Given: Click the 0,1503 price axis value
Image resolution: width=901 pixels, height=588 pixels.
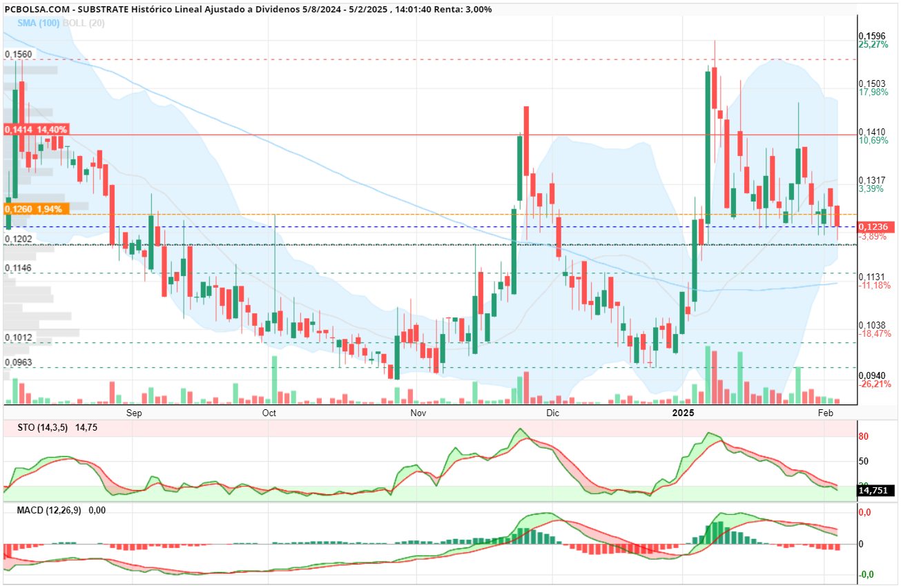Looking at the screenshot, I should (871, 84).
